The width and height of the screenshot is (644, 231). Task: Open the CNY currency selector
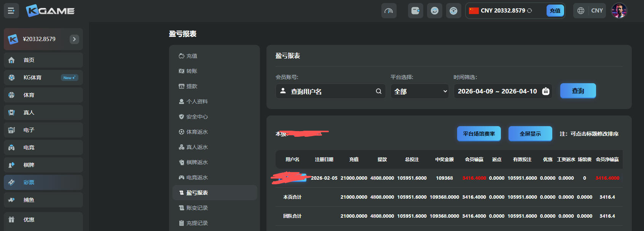pos(597,11)
